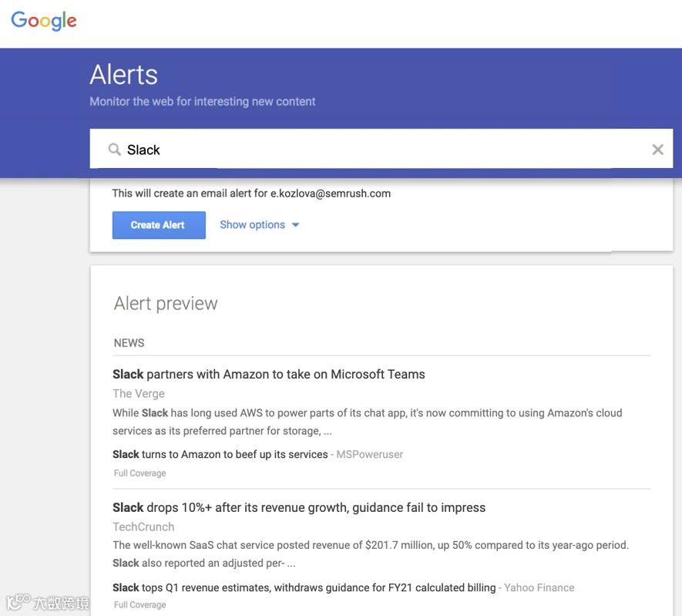
Task: Open the Slack turns to Amazon article
Action: click(220, 455)
